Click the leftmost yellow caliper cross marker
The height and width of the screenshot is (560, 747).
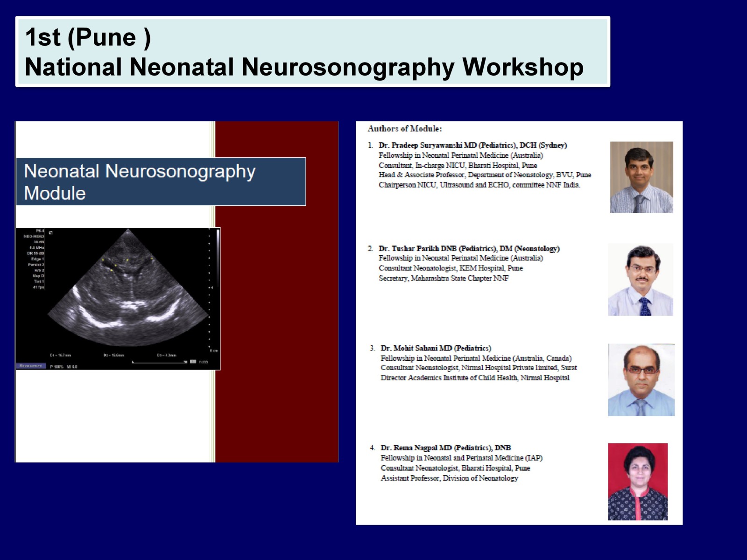point(103,260)
